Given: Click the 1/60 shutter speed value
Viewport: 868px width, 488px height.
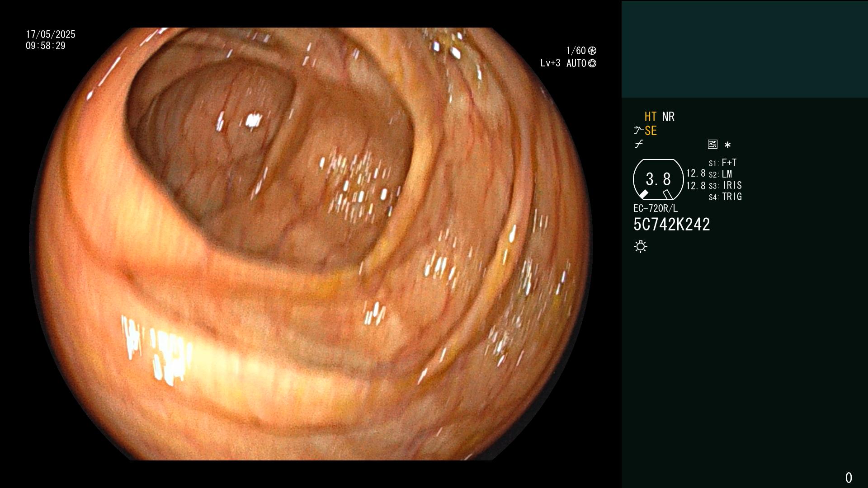Looking at the screenshot, I should (576, 51).
